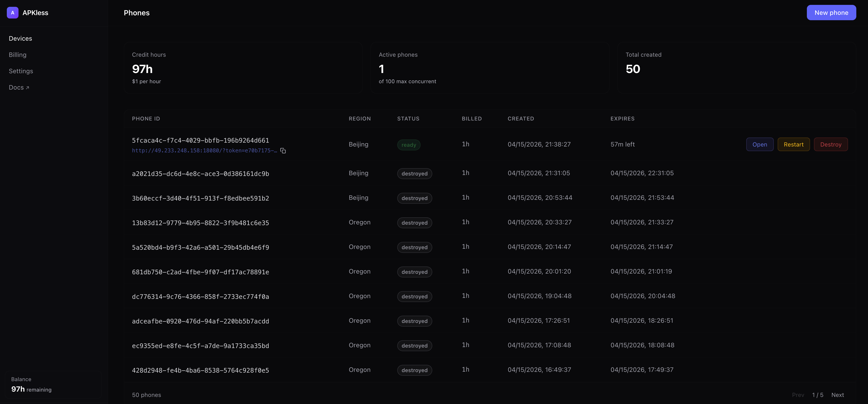Click the Active phones card

[x=490, y=68]
